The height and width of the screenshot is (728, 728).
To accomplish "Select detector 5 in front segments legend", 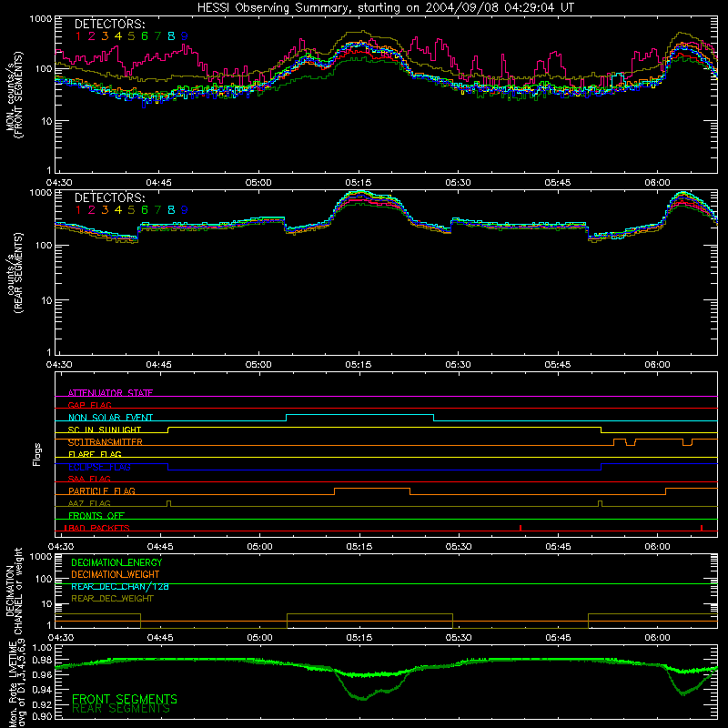I will [131, 36].
